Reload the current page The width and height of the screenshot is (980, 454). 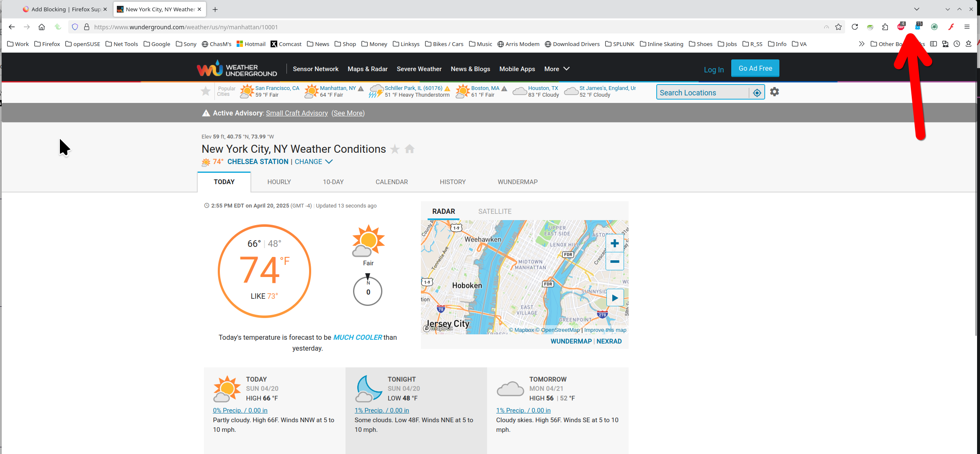[855, 27]
